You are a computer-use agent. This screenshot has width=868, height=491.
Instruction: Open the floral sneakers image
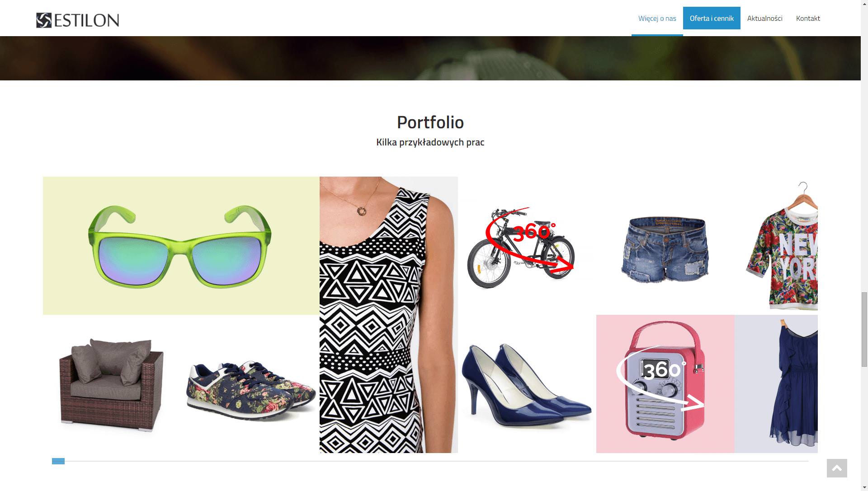click(250, 384)
